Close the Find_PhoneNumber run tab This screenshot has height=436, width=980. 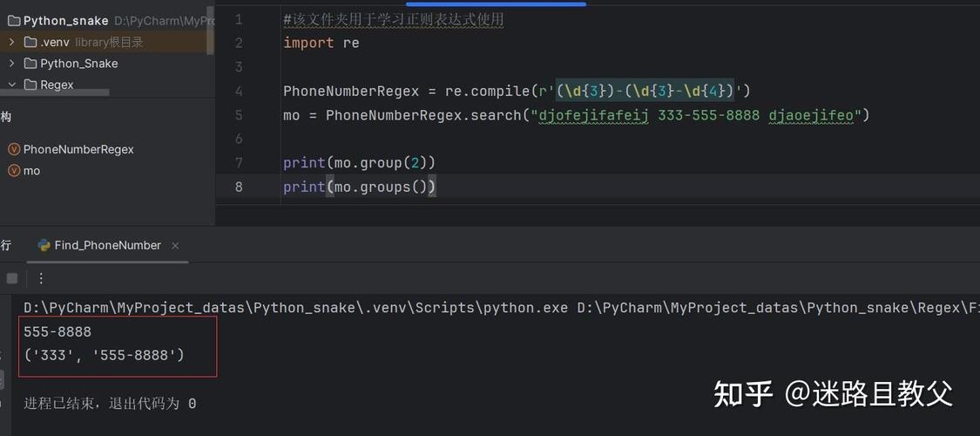[175, 246]
